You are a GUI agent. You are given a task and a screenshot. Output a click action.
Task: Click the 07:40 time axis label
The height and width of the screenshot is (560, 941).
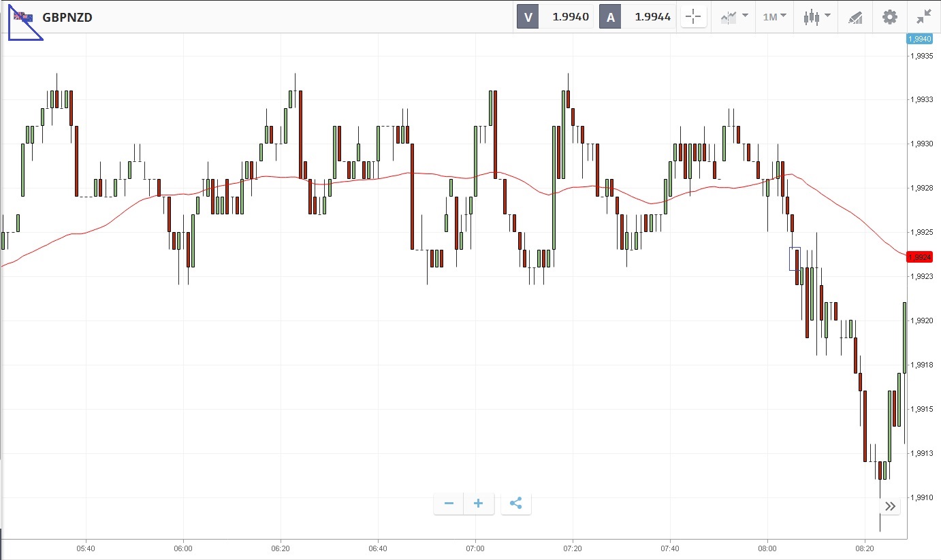click(670, 548)
